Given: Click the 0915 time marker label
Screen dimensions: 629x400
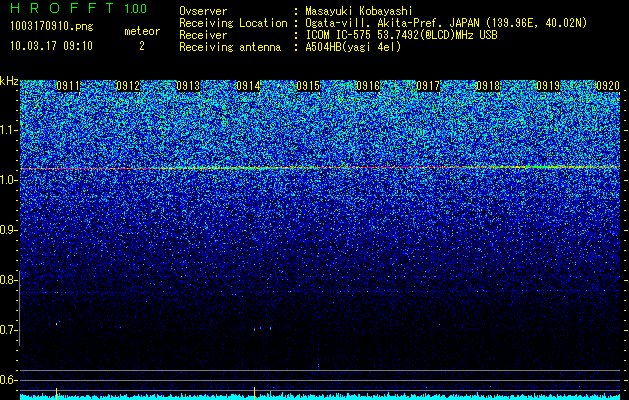Looking at the screenshot, I should pyautogui.click(x=308, y=86).
